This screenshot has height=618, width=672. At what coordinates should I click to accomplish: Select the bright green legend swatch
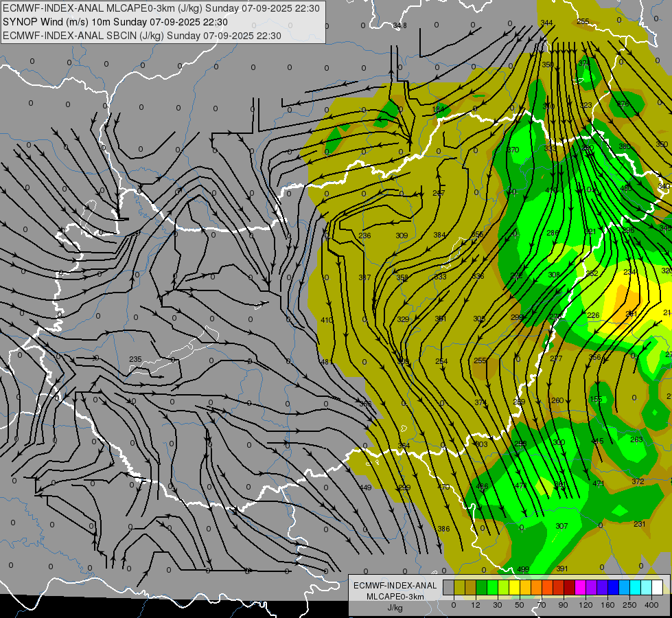tap(492, 587)
